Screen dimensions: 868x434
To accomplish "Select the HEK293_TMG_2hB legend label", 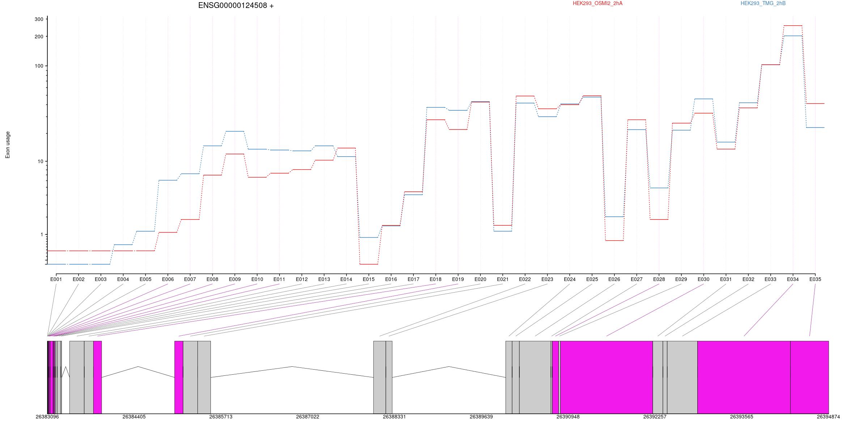I will click(763, 3).
